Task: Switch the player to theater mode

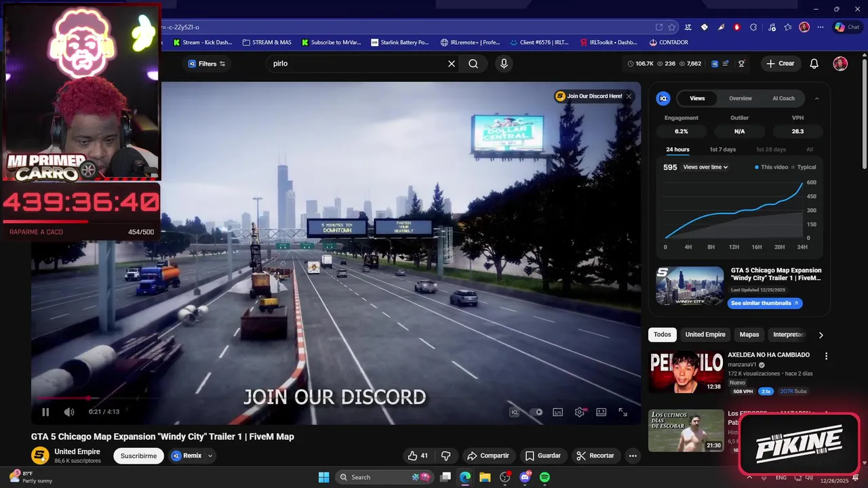Action: click(x=601, y=411)
